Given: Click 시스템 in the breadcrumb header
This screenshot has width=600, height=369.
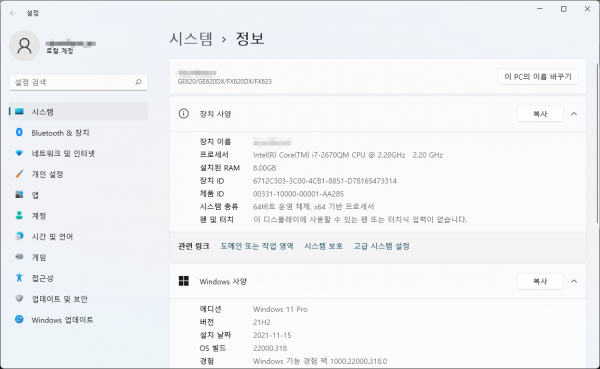Looking at the screenshot, I should [x=191, y=39].
